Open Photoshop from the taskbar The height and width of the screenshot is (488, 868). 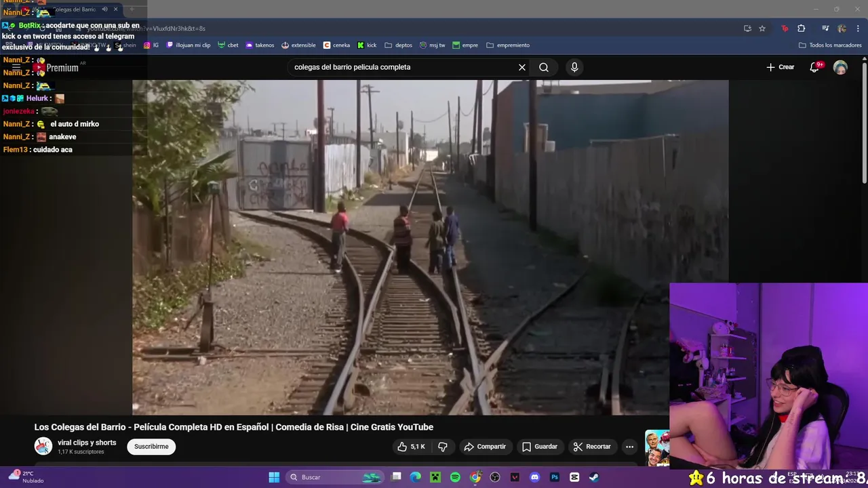point(555,477)
